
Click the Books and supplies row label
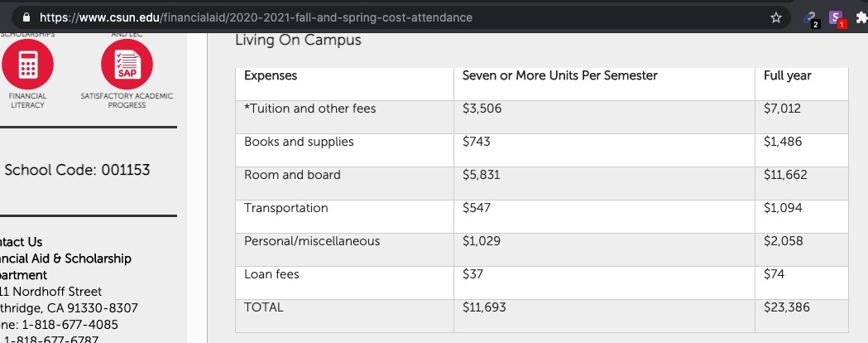point(299,142)
